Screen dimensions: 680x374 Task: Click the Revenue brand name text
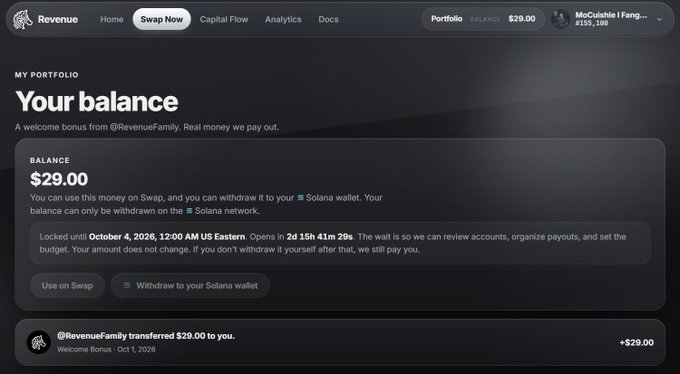(58, 20)
